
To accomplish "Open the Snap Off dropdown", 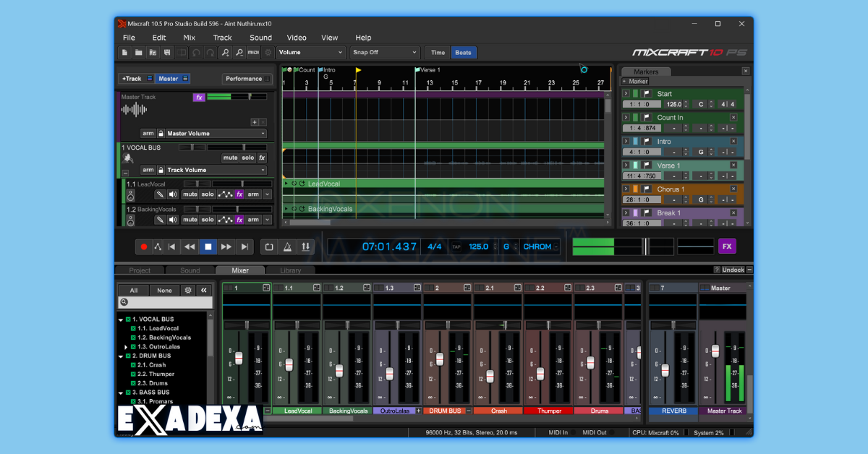I will [384, 52].
